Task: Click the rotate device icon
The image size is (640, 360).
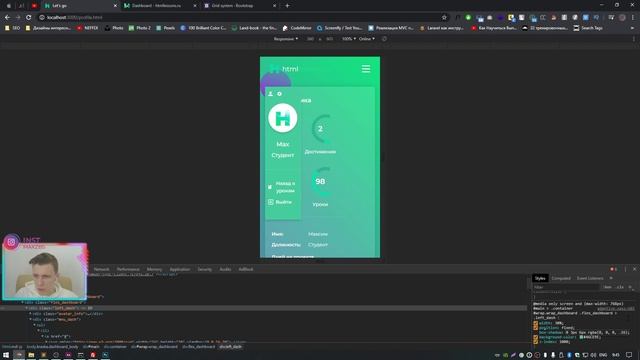Action: [384, 39]
